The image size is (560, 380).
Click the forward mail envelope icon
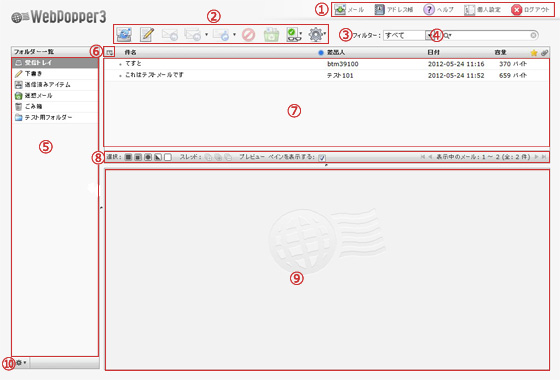221,35
